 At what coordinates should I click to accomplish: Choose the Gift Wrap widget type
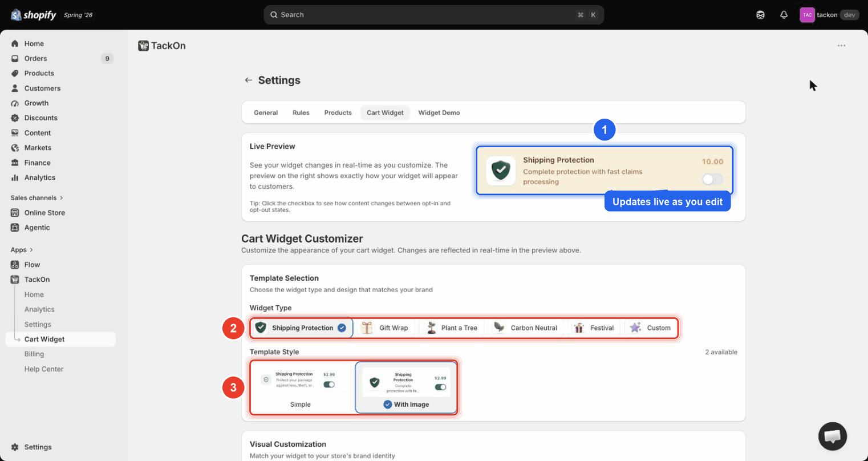(386, 328)
